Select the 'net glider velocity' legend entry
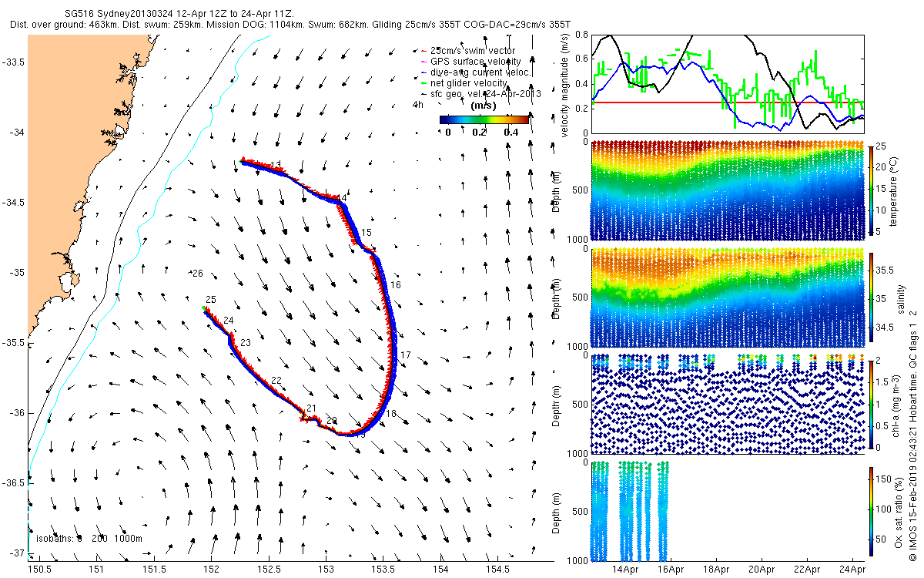Screen dimensions: 924x578 (463, 82)
